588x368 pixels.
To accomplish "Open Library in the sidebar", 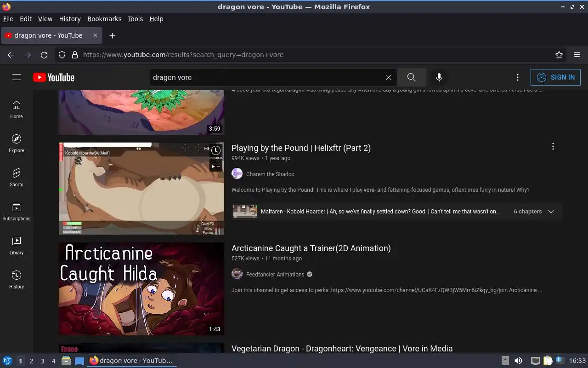I will [17, 246].
